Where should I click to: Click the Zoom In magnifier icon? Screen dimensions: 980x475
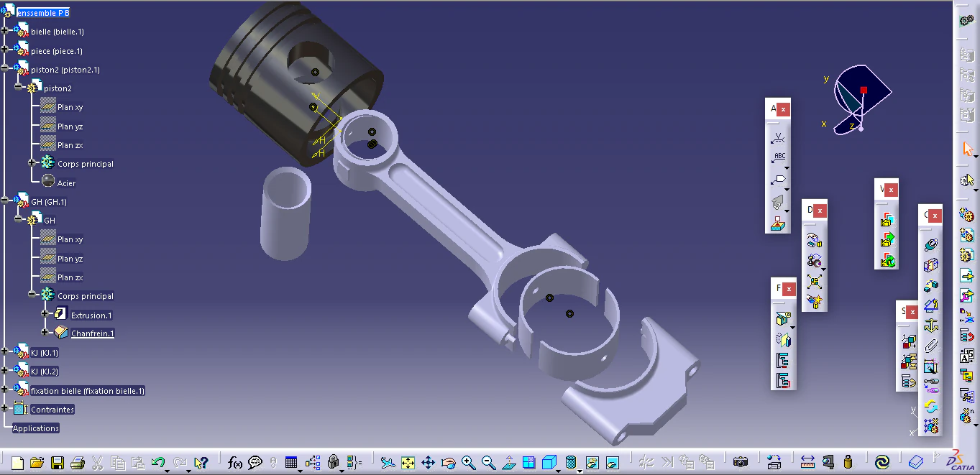click(x=468, y=462)
